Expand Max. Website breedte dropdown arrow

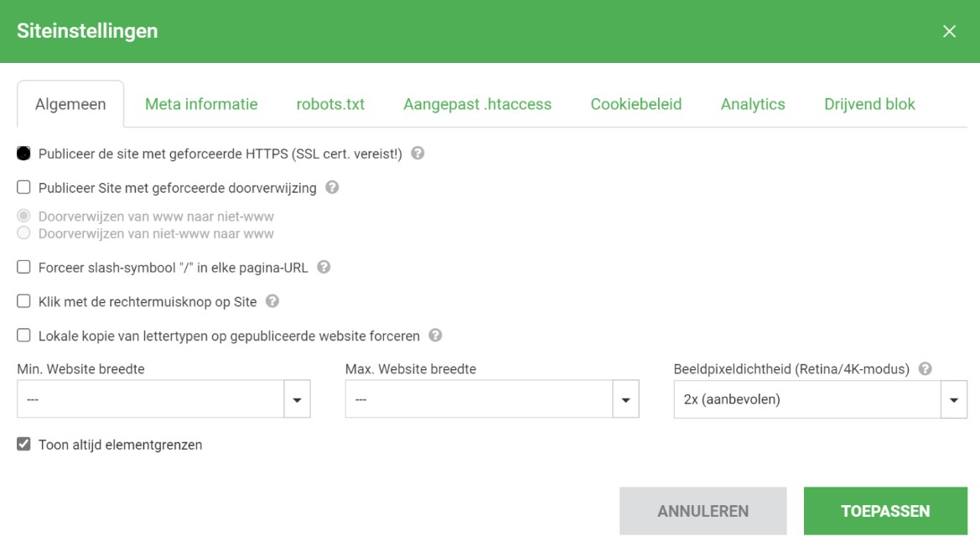point(625,399)
